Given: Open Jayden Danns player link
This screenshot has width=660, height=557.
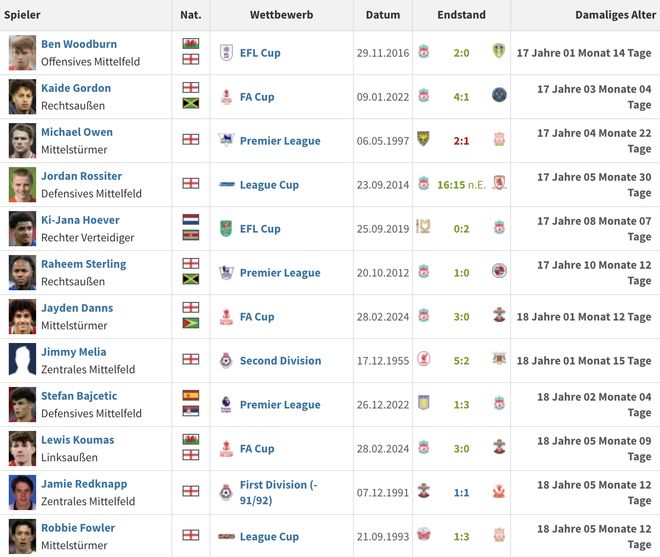Looking at the screenshot, I should pyautogui.click(x=77, y=308).
